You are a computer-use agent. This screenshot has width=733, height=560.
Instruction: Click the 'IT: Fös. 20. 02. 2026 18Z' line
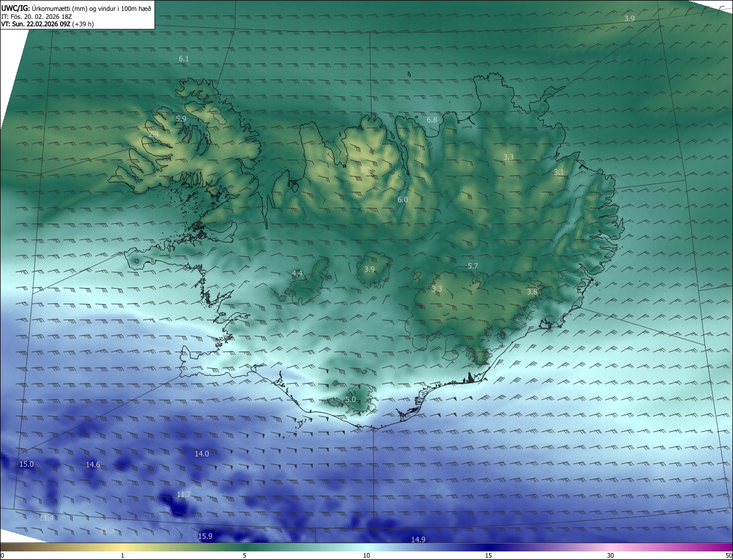36,16
